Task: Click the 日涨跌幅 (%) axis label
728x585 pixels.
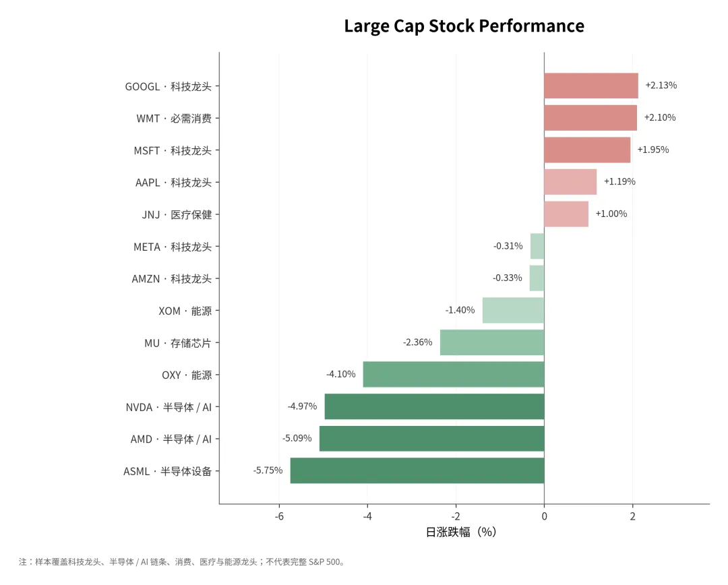Action: pos(461,532)
